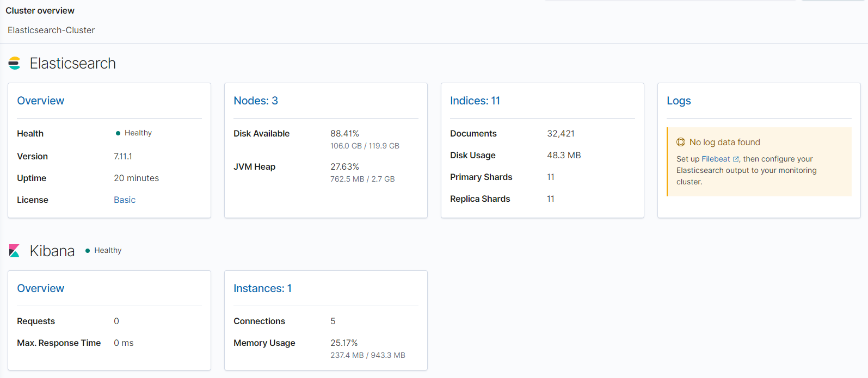Open the Indices: 11 link
The width and height of the screenshot is (868, 378).
[x=475, y=101]
